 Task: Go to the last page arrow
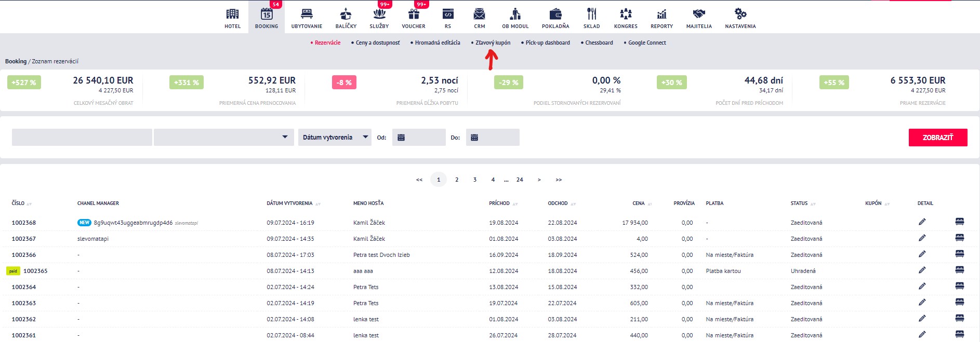tap(559, 180)
